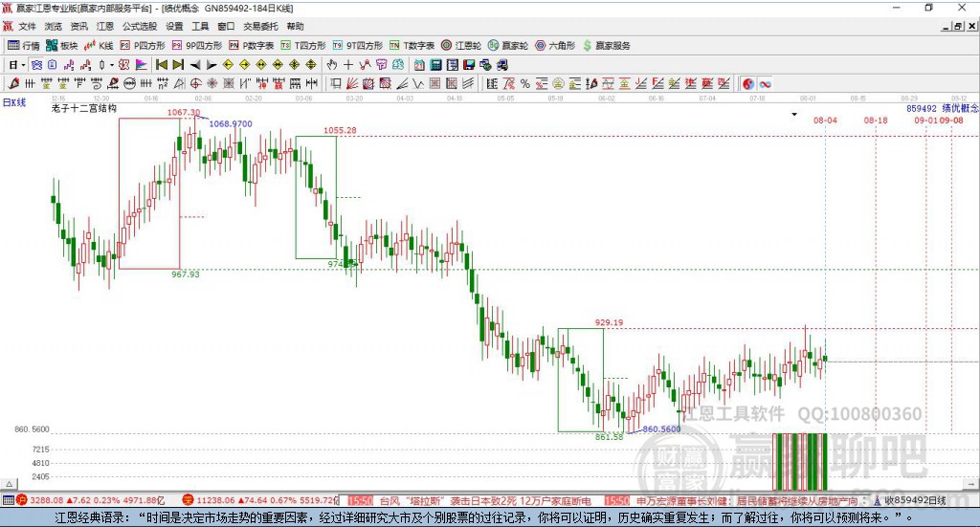The image size is (980, 527).
Task: Open the 赢家轮 wheel tool
Action: click(508, 46)
